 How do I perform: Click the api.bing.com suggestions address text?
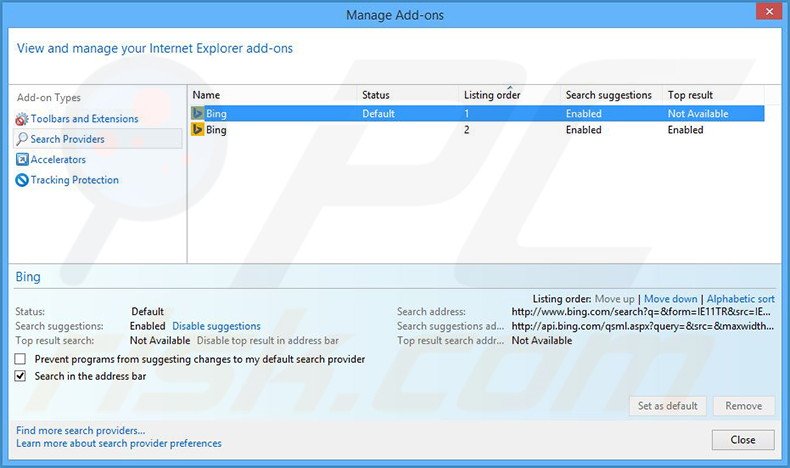point(643,326)
